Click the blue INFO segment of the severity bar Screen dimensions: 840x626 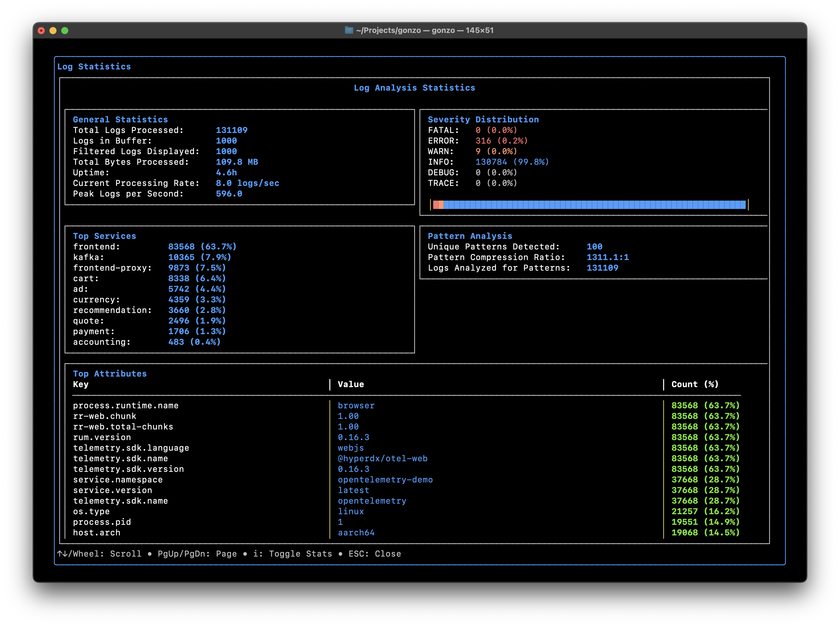594,205
